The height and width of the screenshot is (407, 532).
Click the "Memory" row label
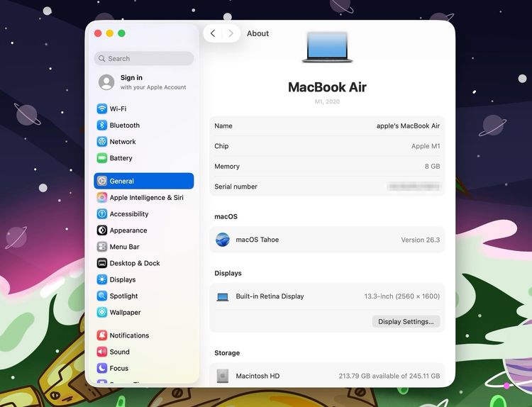[x=227, y=167]
